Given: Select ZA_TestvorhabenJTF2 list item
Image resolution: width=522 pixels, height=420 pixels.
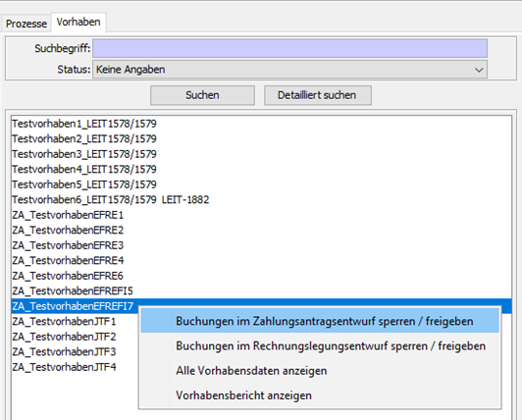Looking at the screenshot, I should point(64,337).
